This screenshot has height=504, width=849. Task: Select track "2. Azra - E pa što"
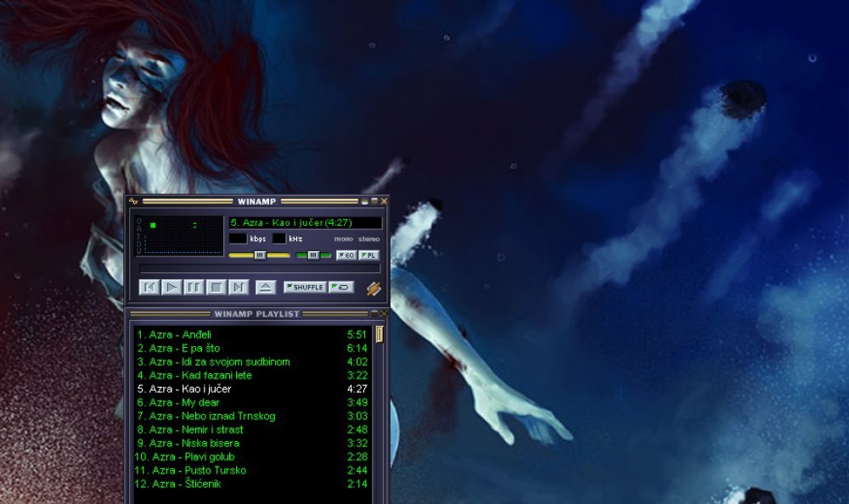click(x=252, y=348)
